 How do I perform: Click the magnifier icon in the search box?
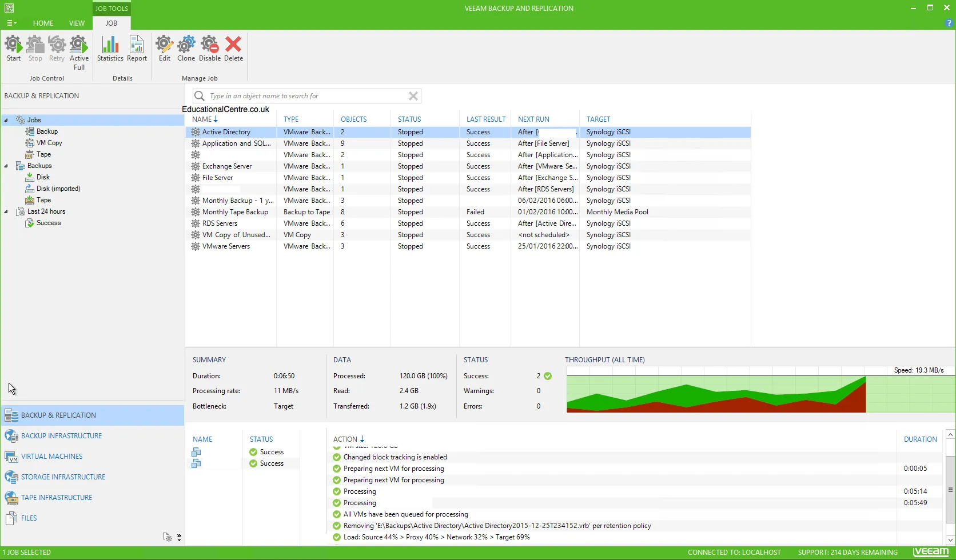[x=200, y=96]
